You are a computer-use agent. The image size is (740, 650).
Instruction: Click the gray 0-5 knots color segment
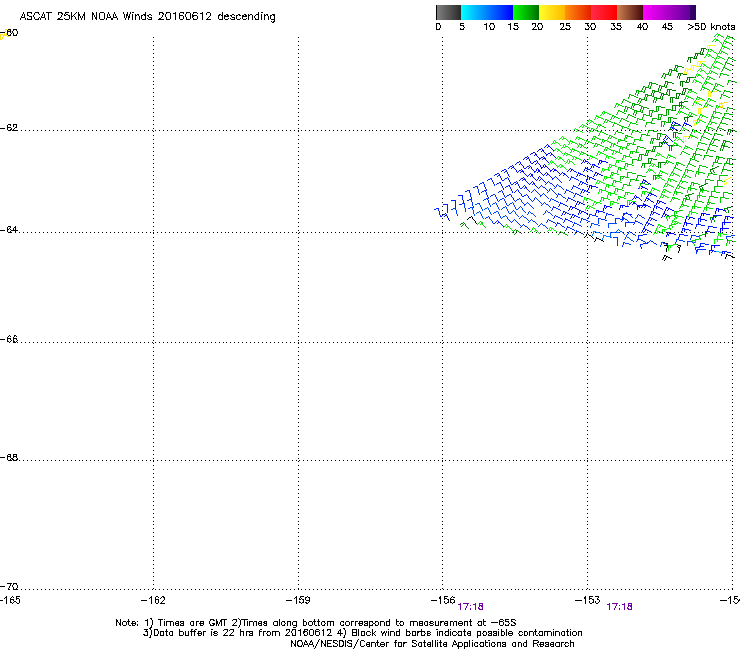tap(448, 12)
